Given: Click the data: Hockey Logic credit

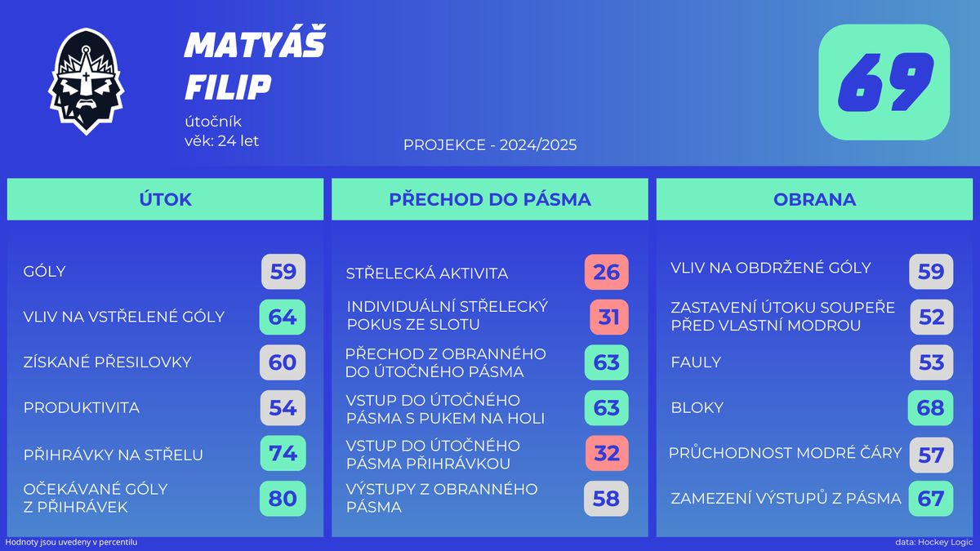Looking at the screenshot, I should (x=933, y=542).
